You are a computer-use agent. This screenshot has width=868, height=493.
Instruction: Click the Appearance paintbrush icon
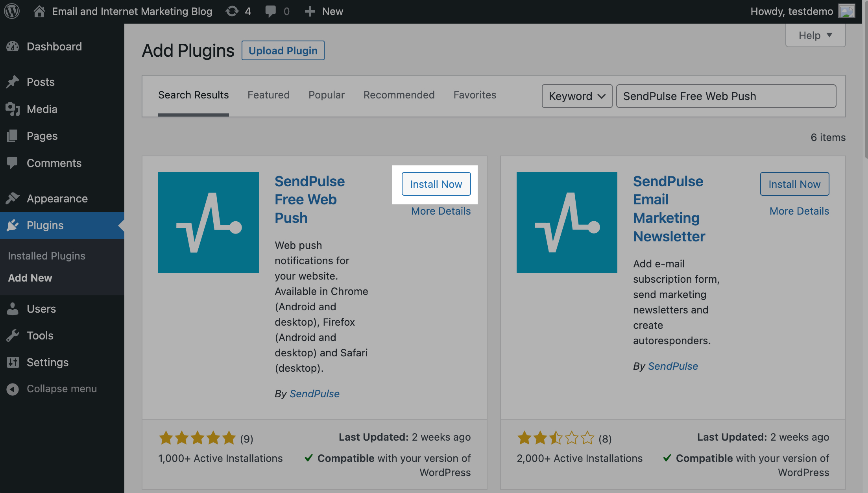coord(13,198)
